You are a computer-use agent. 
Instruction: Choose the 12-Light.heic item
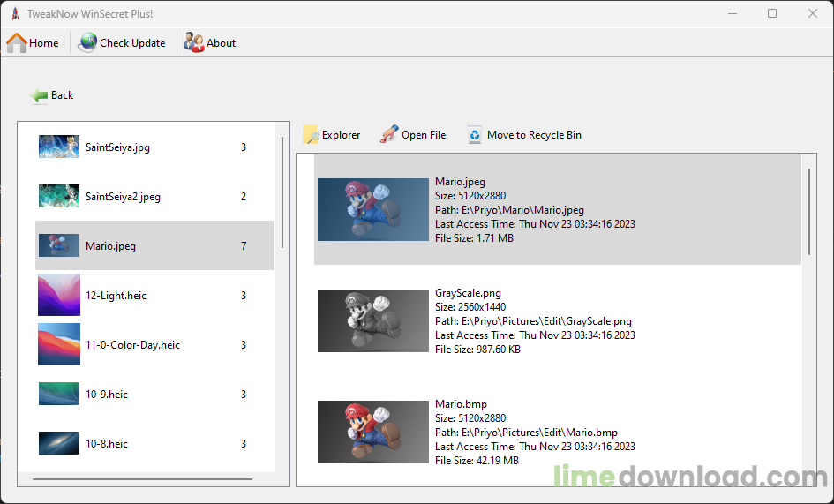click(116, 296)
